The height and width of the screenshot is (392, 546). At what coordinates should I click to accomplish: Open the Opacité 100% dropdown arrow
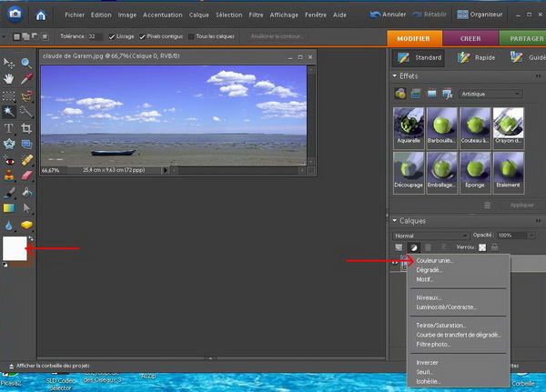point(531,236)
